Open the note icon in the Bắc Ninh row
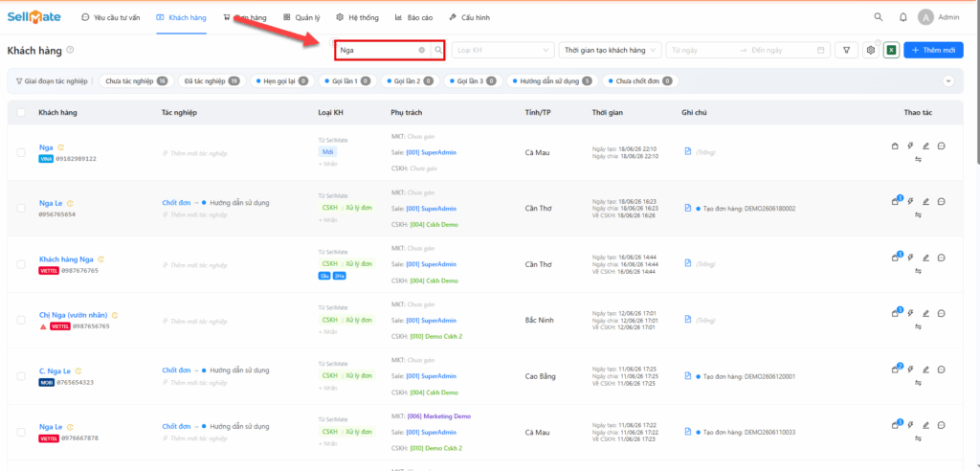 pyautogui.click(x=688, y=319)
